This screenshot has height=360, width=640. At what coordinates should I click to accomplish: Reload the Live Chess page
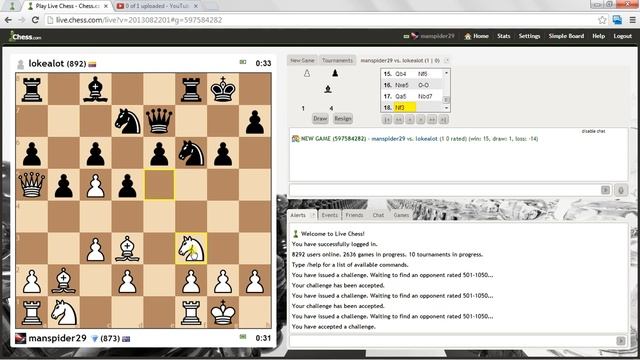tap(35, 20)
